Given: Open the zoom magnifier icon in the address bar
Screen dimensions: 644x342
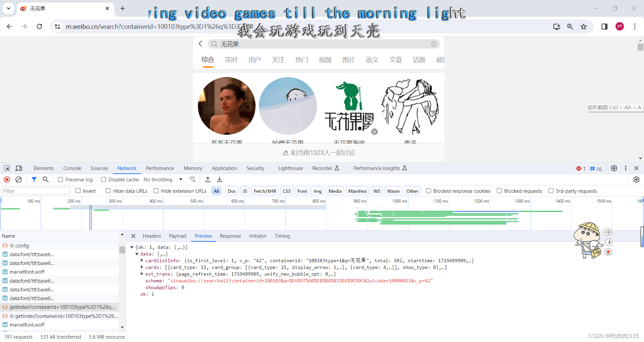Looking at the screenshot, I should [x=570, y=26].
